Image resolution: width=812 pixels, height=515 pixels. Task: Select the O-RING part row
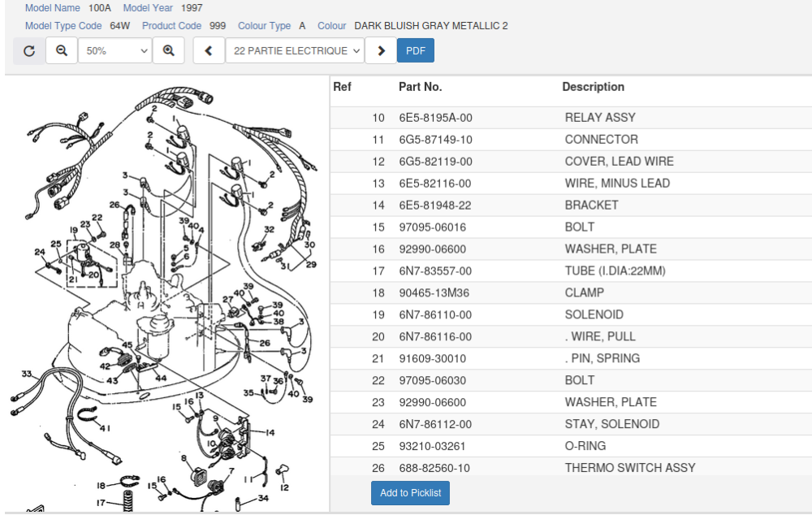[x=585, y=446]
